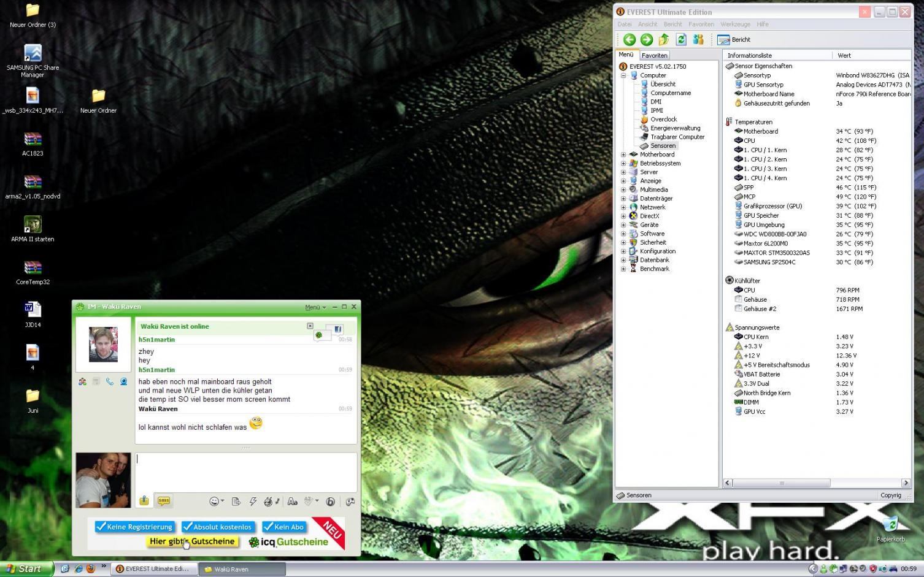
Task: Switch to the Wakü Raven taskbar button
Action: pyautogui.click(x=243, y=569)
